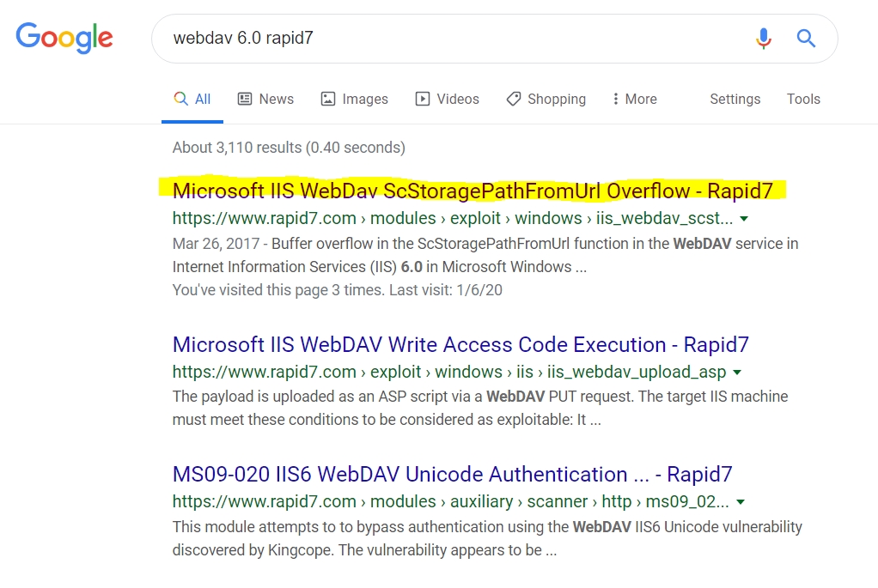Image resolution: width=878 pixels, height=588 pixels.
Task: Click the Google logo
Action: click(64, 37)
